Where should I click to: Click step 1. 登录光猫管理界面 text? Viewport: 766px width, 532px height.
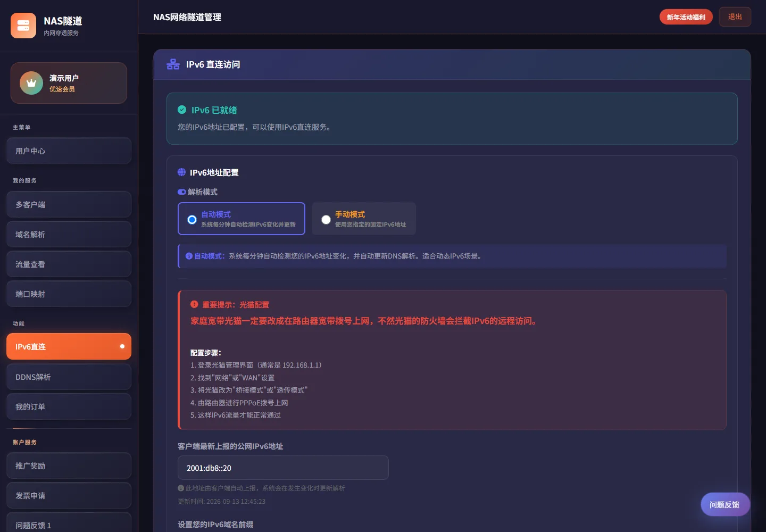257,365
